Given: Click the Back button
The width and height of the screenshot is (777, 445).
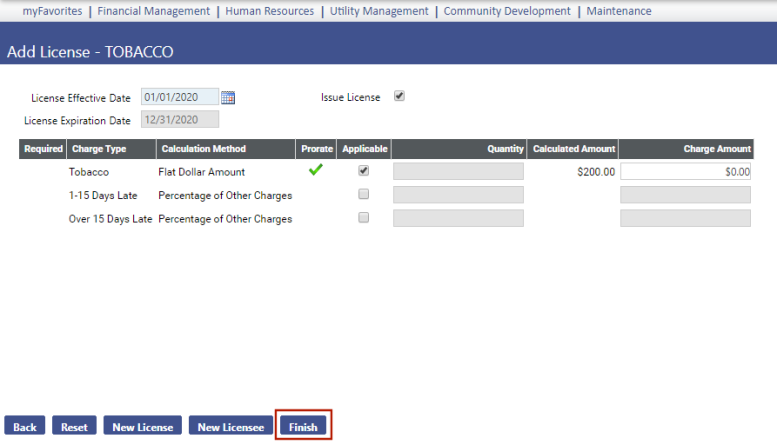Looking at the screenshot, I should tap(25, 427).
